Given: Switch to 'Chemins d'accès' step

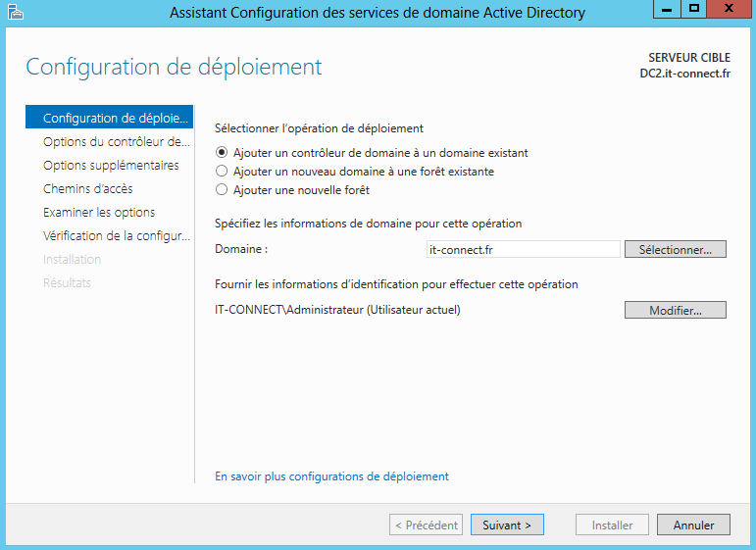Looking at the screenshot, I should [x=88, y=189].
